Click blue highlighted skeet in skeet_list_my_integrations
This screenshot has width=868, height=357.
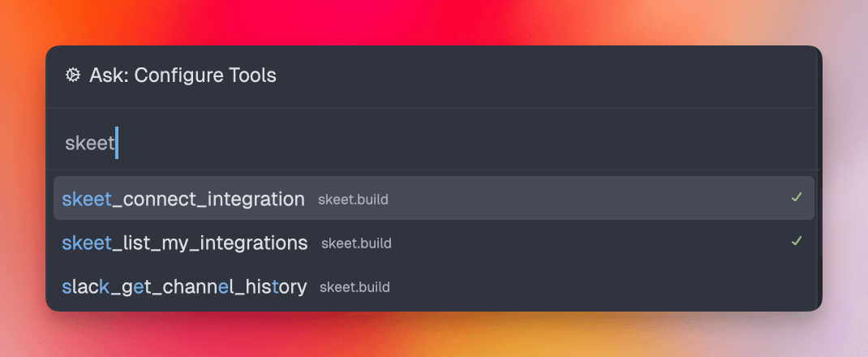(x=87, y=243)
